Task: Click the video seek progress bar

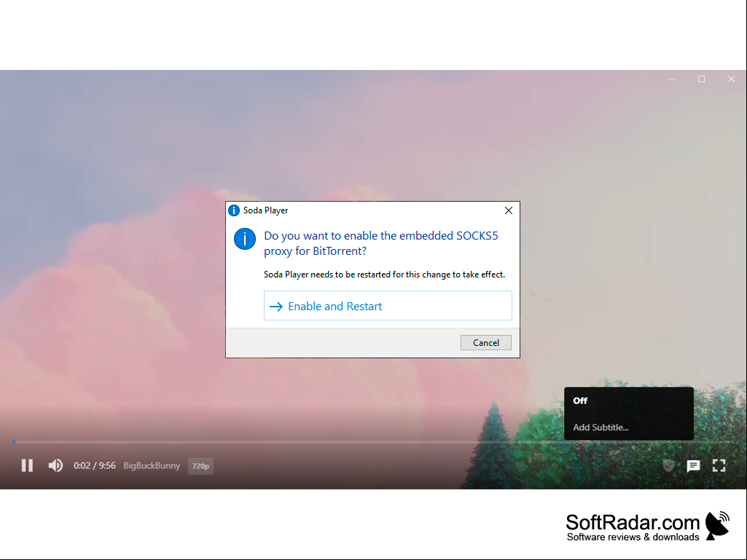Action: [x=373, y=442]
